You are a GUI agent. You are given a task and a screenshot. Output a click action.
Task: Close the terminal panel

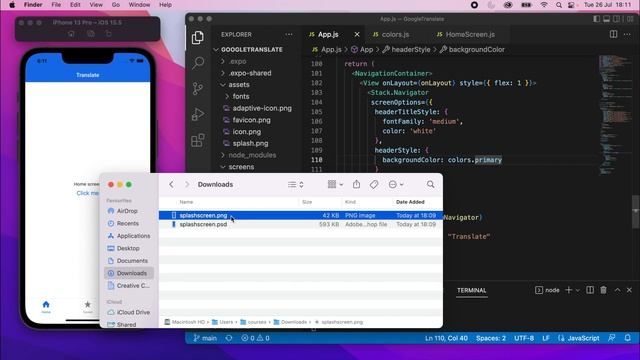[x=629, y=290]
